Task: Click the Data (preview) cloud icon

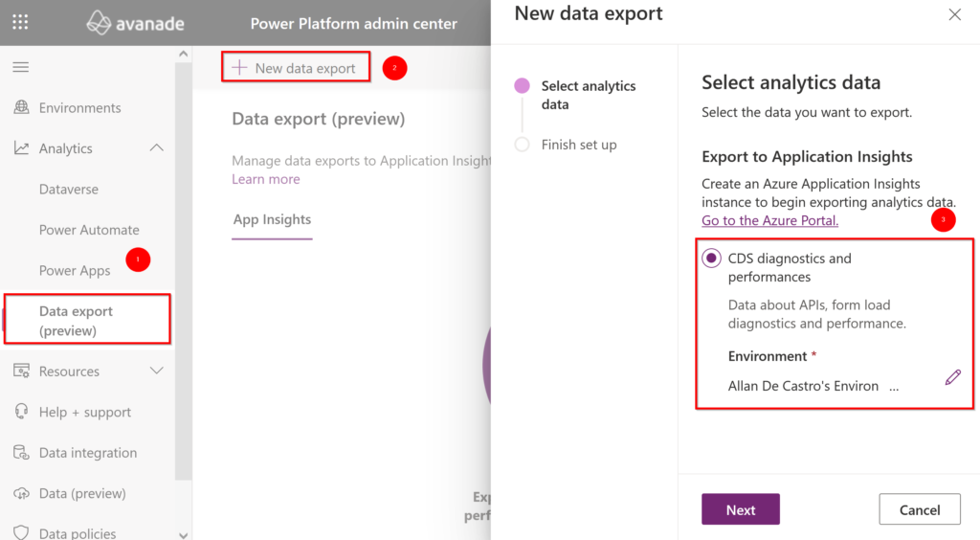Action: 21,493
